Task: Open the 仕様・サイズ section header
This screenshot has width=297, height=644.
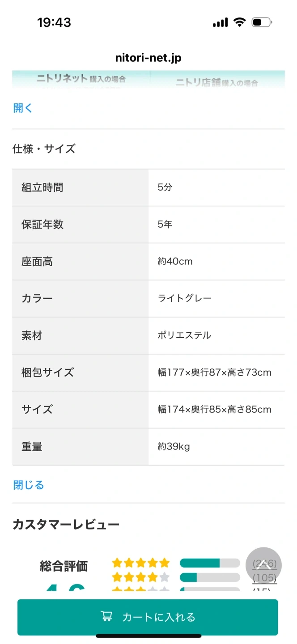Action: (x=44, y=149)
